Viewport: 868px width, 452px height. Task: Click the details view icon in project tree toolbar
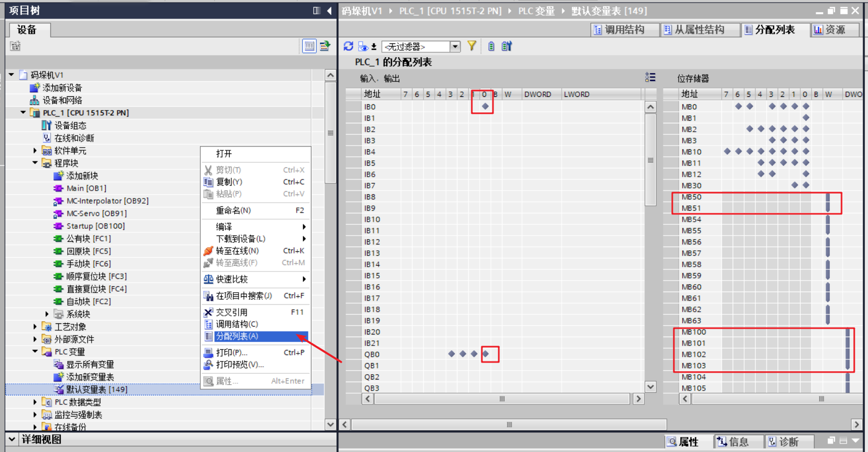click(309, 46)
